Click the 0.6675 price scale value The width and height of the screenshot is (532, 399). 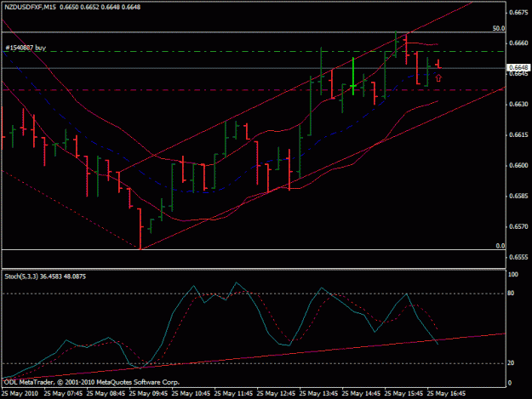518,13
